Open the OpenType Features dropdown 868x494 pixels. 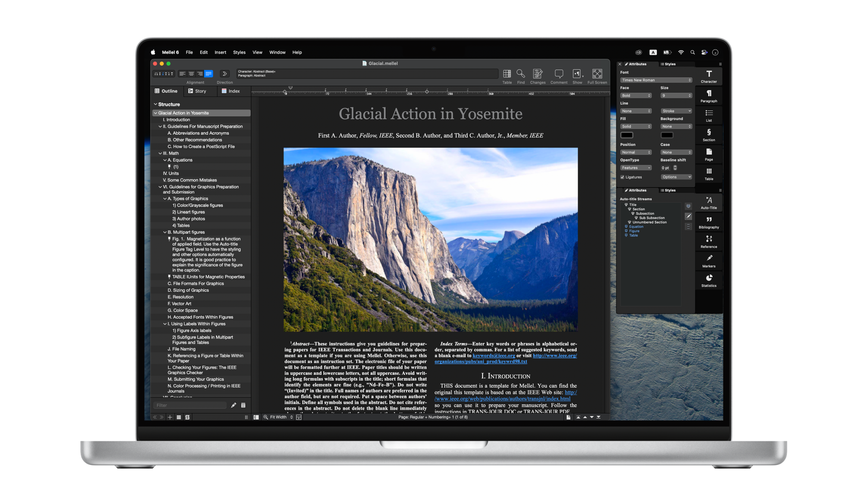coord(636,167)
